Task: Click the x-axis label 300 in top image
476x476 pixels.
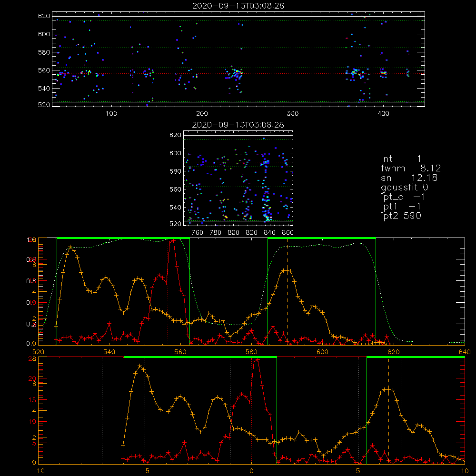Action: coord(292,114)
